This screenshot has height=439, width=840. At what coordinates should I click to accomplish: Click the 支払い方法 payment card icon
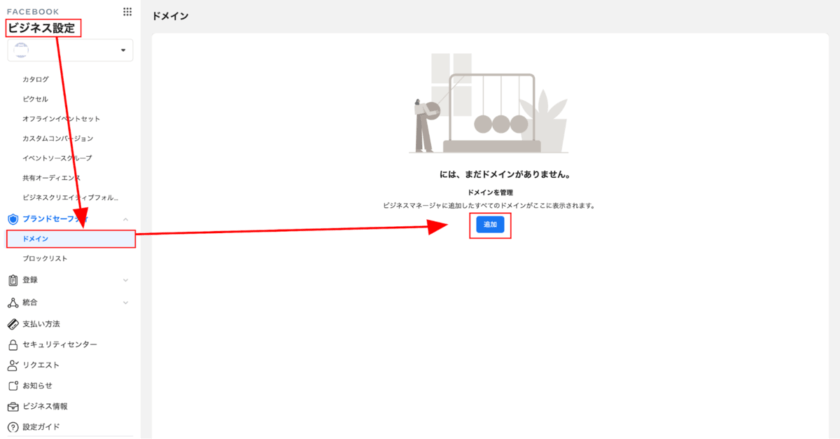pyautogui.click(x=13, y=324)
